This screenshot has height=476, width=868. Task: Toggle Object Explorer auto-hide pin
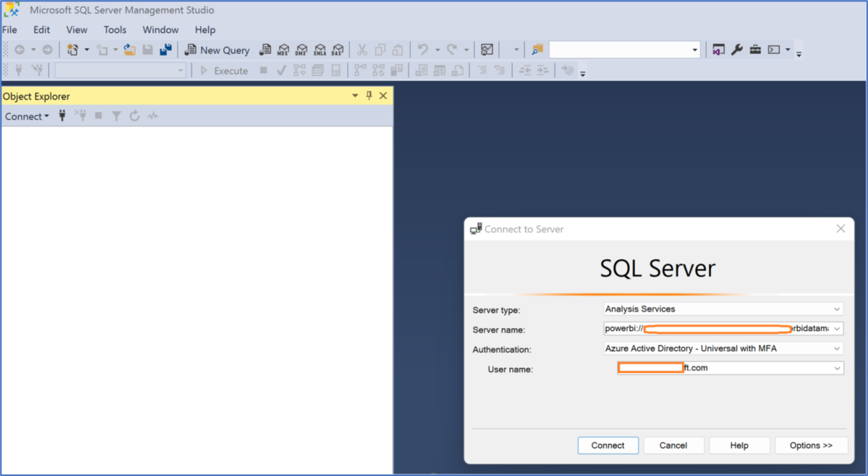(369, 96)
